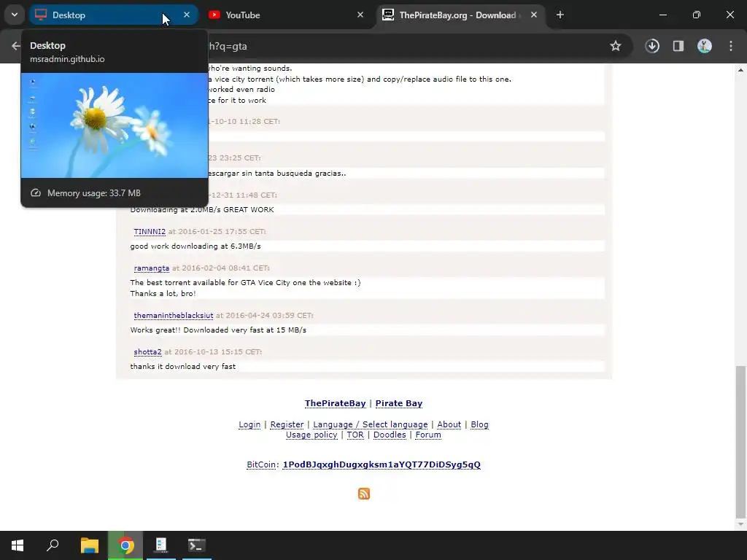Click the orange RSS feed icon
The image size is (747, 560).
click(364, 494)
